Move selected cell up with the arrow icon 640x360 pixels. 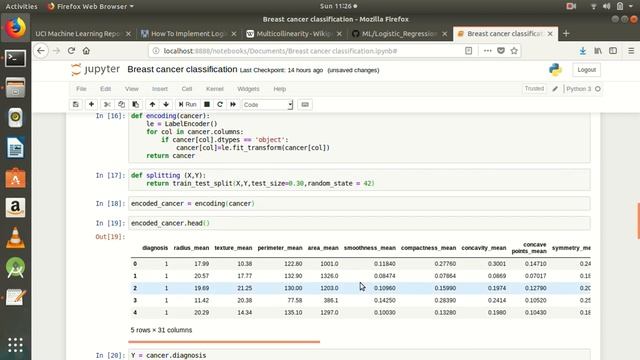[152, 104]
